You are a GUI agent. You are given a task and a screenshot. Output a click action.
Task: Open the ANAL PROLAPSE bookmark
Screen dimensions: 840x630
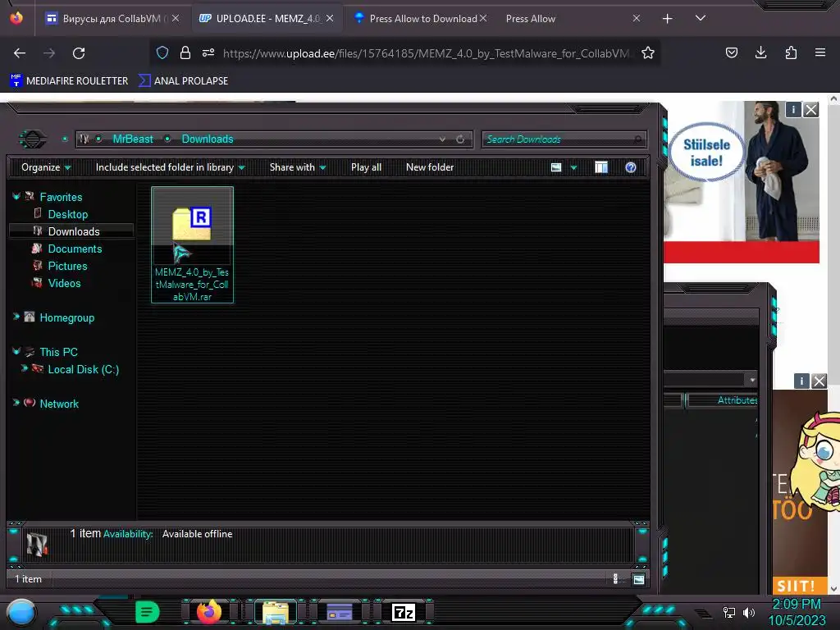coord(184,81)
